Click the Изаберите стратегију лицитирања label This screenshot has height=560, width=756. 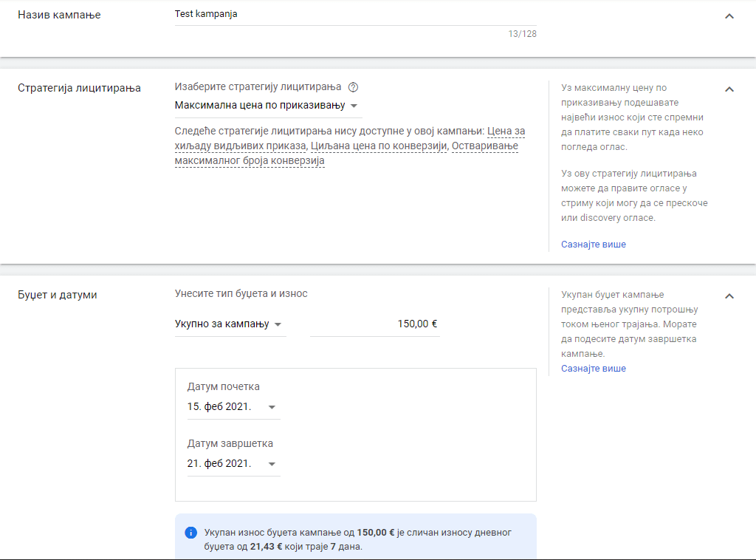[x=258, y=87]
